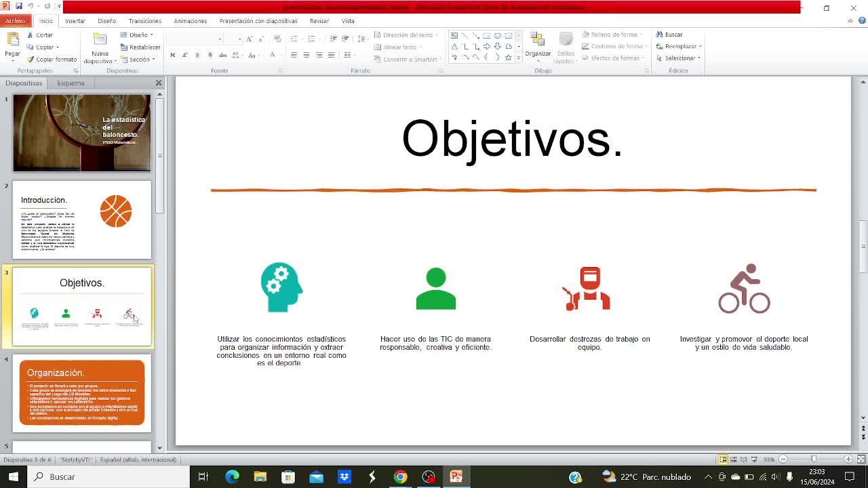Switch to the Diseño ribbon tab
The image size is (868, 488).
[x=106, y=21]
